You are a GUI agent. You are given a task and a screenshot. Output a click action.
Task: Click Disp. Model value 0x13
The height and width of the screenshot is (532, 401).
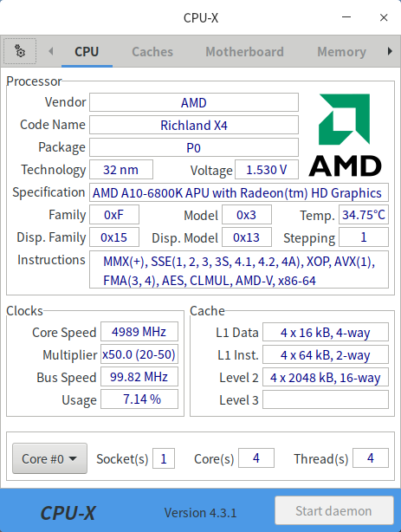coord(247,237)
